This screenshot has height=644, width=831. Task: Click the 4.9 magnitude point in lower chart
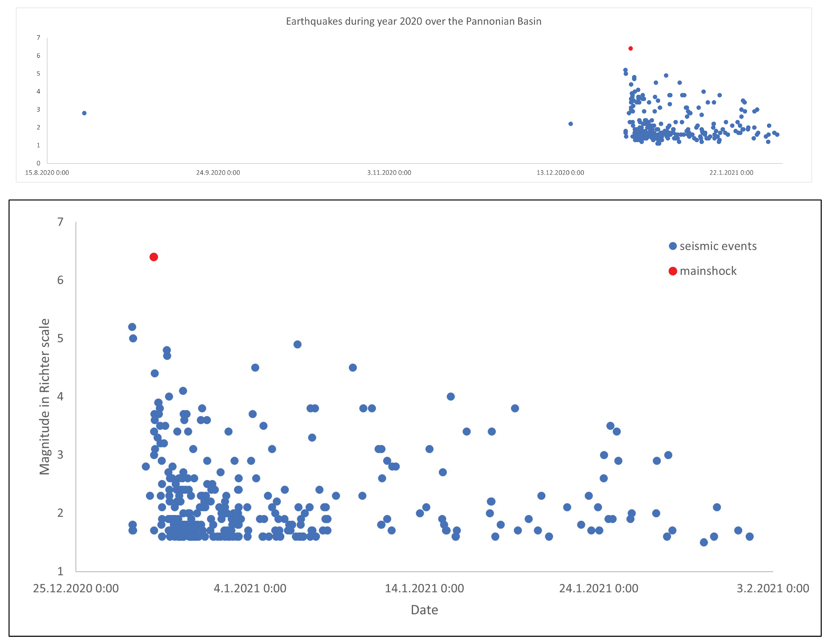[x=297, y=344]
